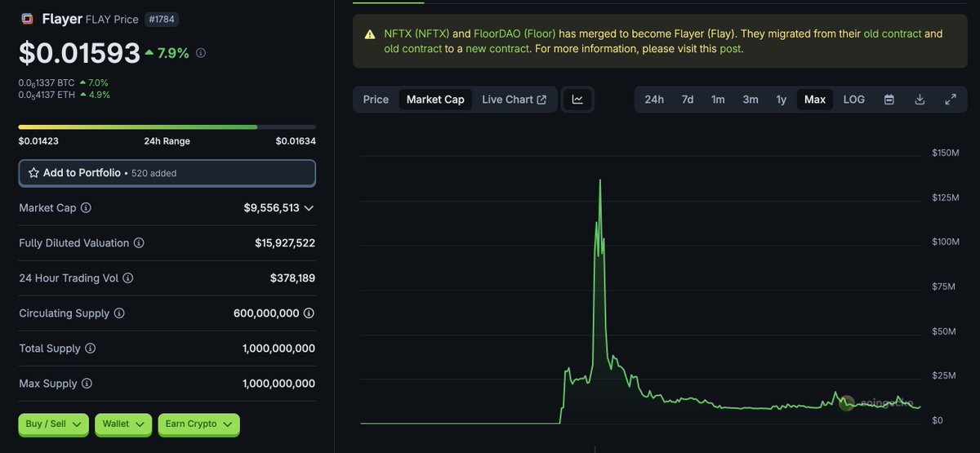Screen dimensions: 980x453
Task: Open the post link in the notice
Action: 730,48
